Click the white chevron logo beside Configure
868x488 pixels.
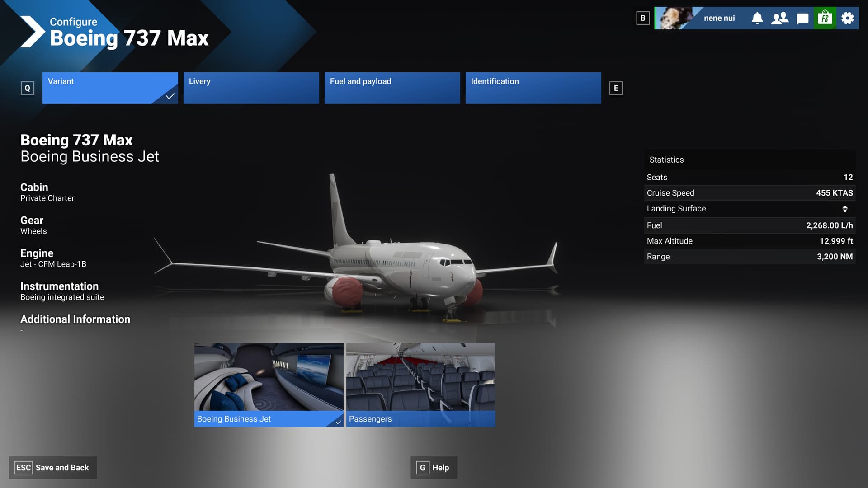(33, 32)
